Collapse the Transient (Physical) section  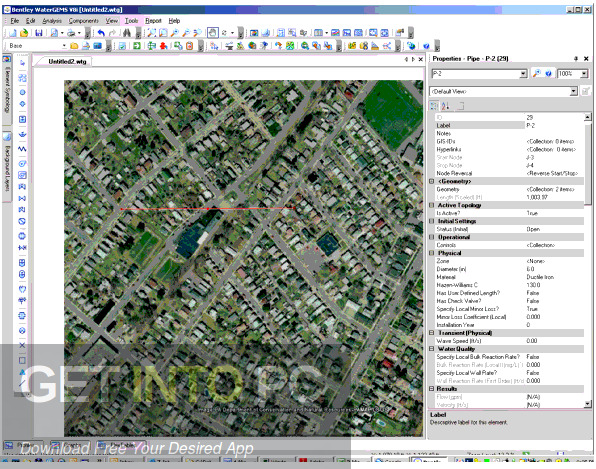pos(432,333)
